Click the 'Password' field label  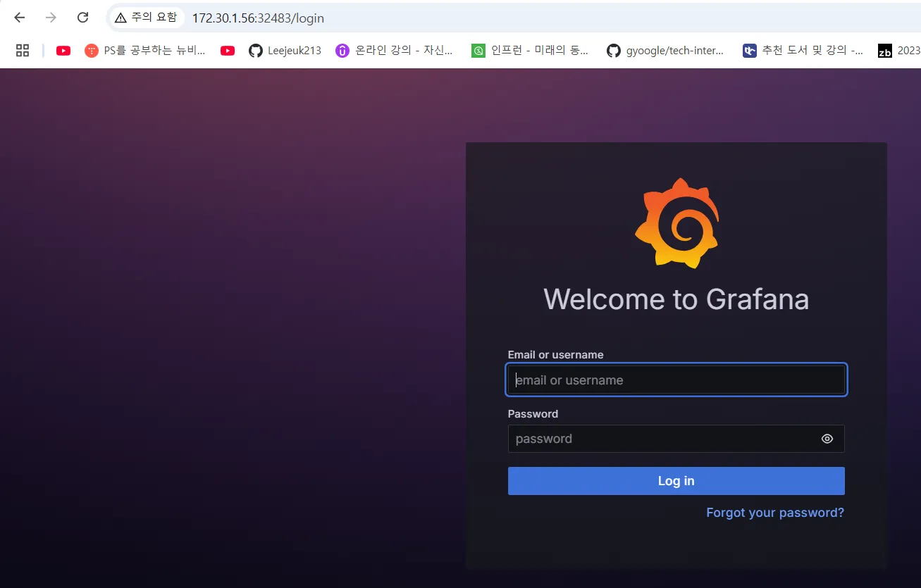(533, 414)
